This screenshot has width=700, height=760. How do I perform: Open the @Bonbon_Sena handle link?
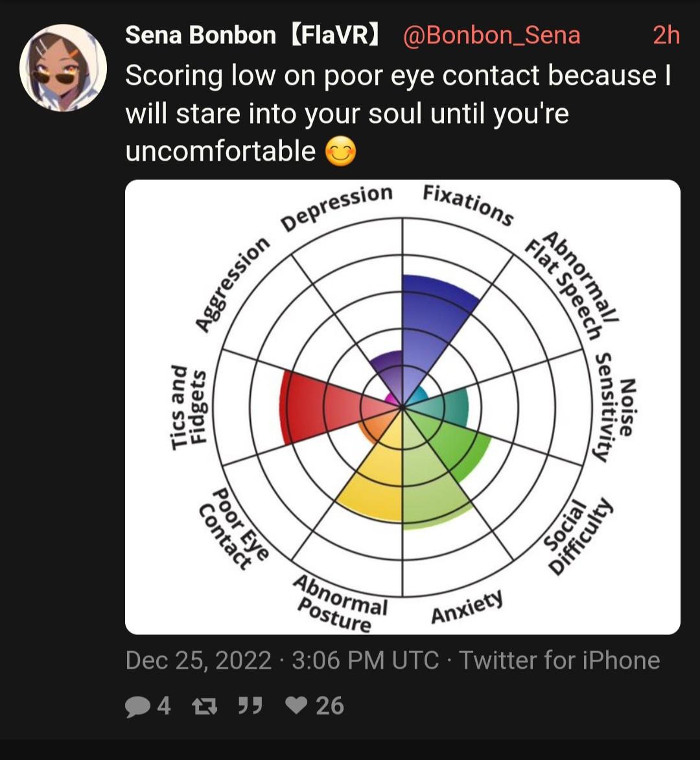(491, 36)
